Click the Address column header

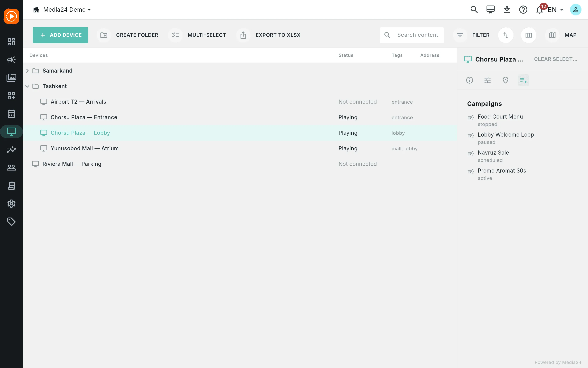[430, 55]
